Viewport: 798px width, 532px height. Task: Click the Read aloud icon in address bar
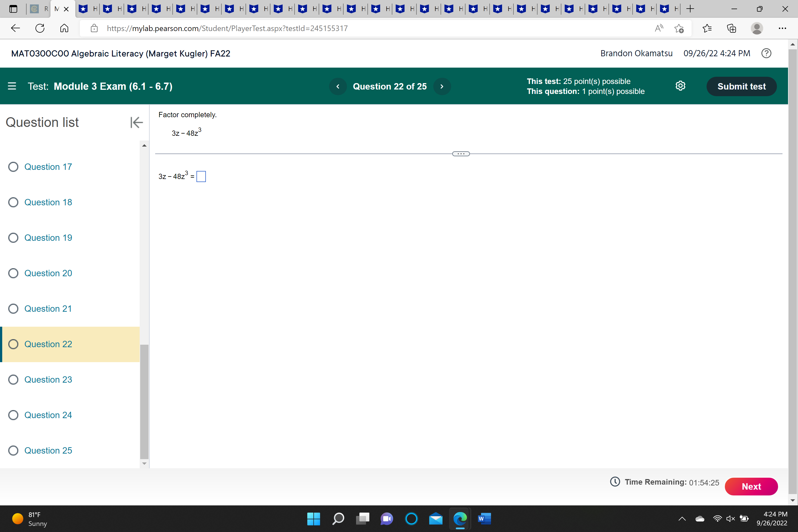click(x=659, y=28)
